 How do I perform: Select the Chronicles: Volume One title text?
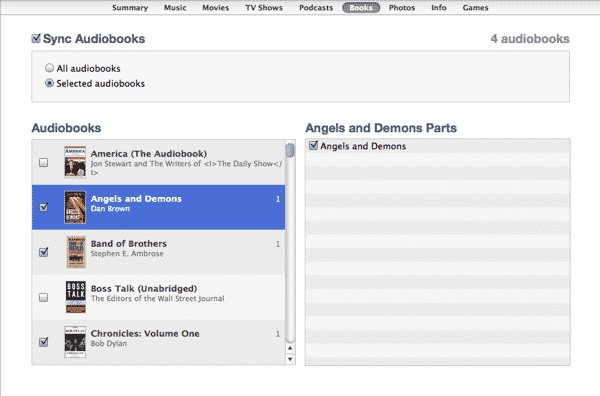click(x=145, y=334)
